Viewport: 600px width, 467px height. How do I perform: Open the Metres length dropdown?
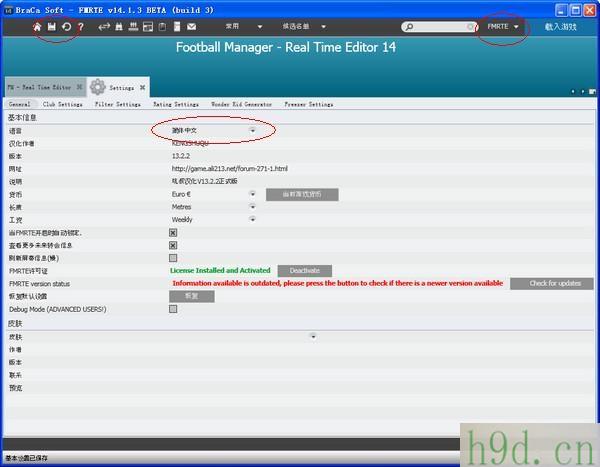[252, 206]
